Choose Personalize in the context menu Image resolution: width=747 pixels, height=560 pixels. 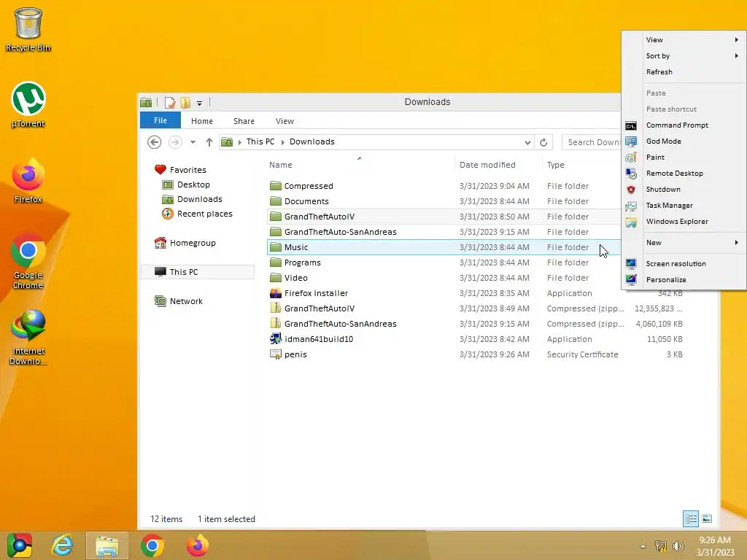[x=684, y=279]
